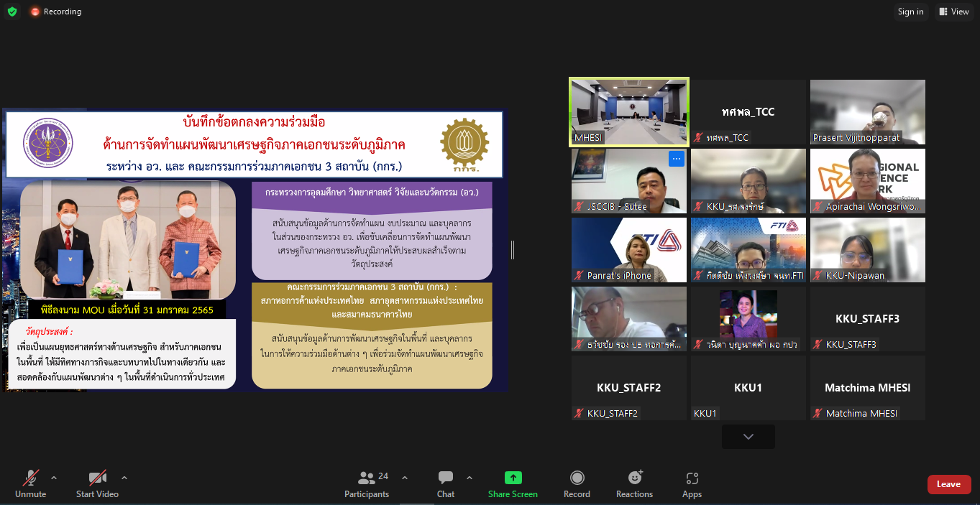
Task: Start recording with the Record icon
Action: (577, 478)
